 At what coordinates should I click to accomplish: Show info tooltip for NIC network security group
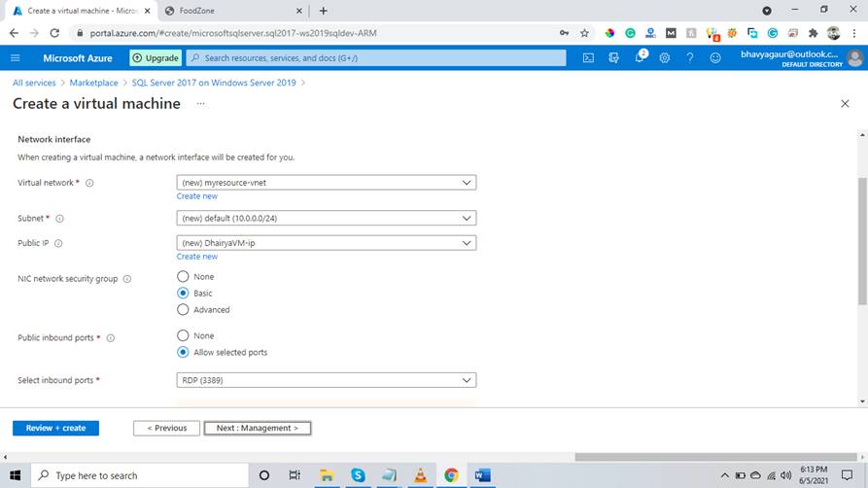point(126,279)
